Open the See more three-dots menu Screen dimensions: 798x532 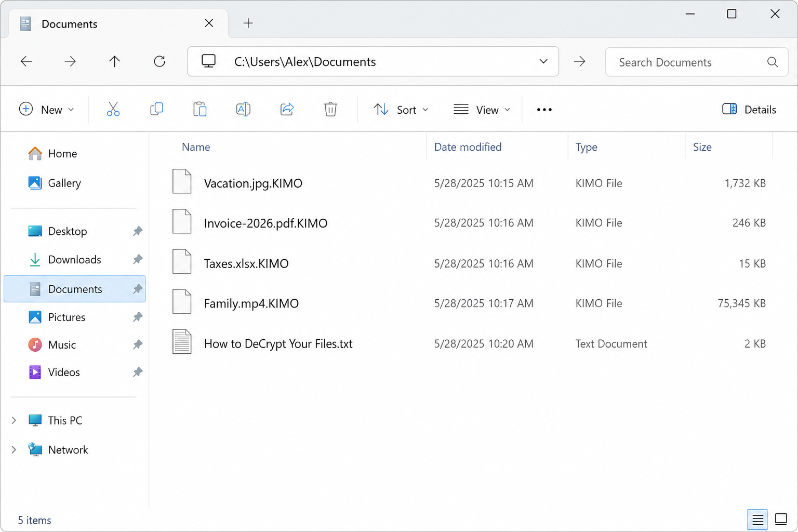544,110
